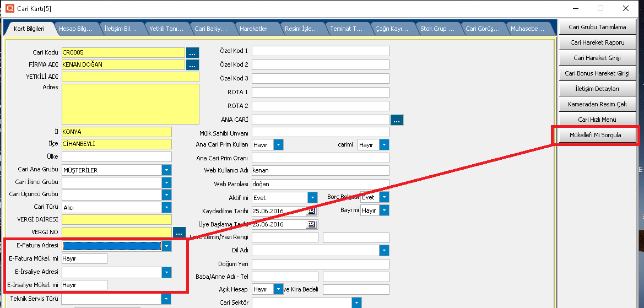Viewport: 644px width, 308px height.
Task: Expand the Dil Adı dropdown
Action: (384, 250)
